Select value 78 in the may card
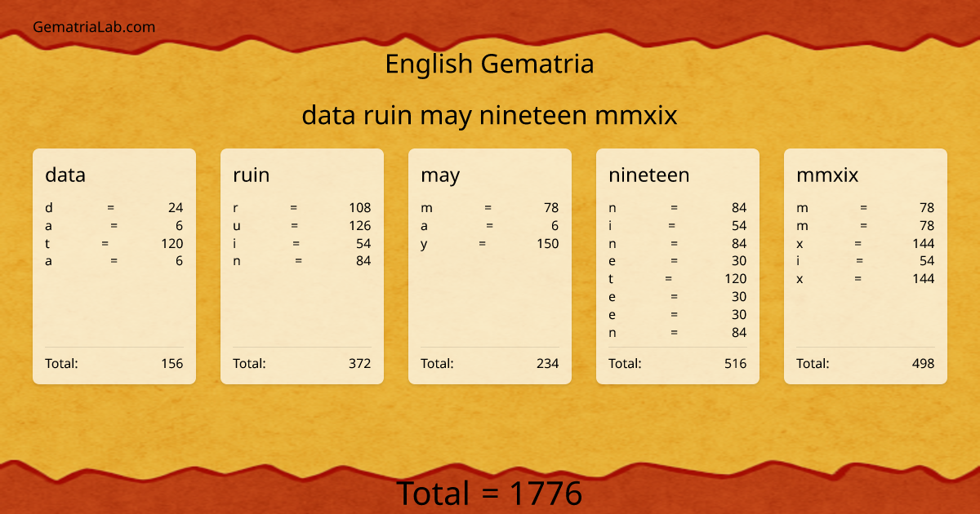This screenshot has width=980, height=514. 551,207
